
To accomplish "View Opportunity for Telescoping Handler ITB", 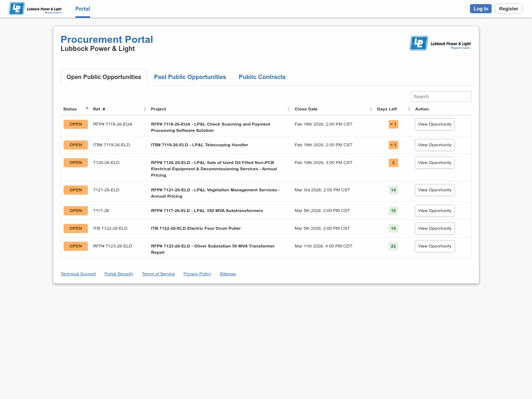I will tap(434, 145).
